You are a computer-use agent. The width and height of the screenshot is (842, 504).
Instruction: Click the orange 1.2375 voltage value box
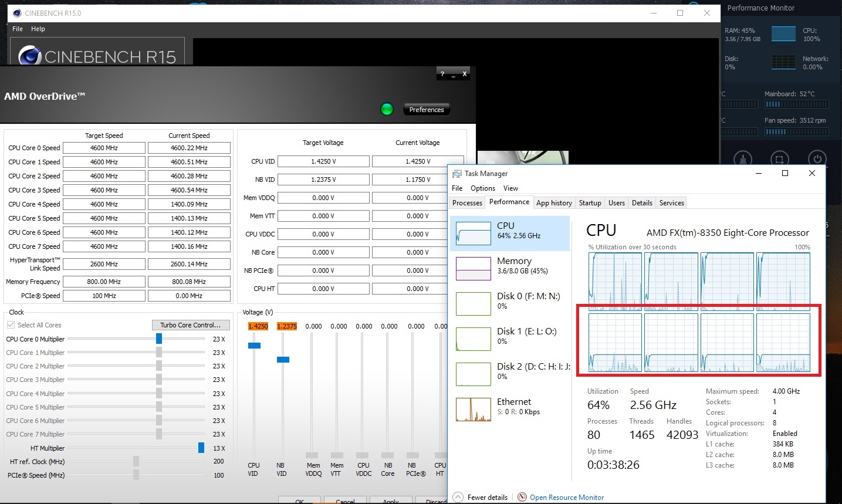(287, 326)
